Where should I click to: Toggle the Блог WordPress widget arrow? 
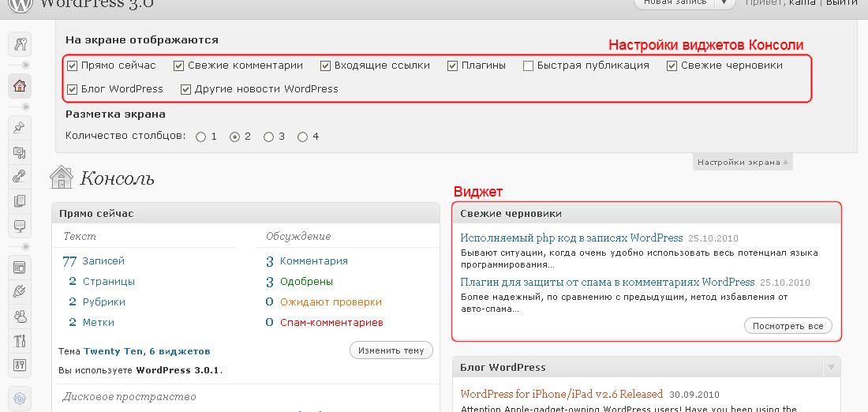(832, 368)
